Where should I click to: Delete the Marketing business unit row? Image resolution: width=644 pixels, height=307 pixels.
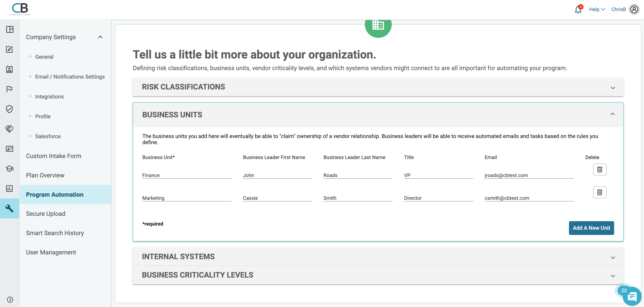click(600, 192)
